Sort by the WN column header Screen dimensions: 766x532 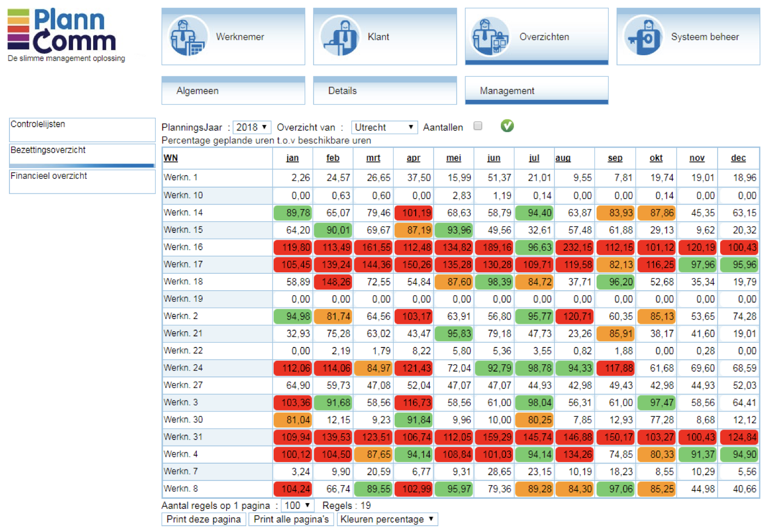point(170,158)
